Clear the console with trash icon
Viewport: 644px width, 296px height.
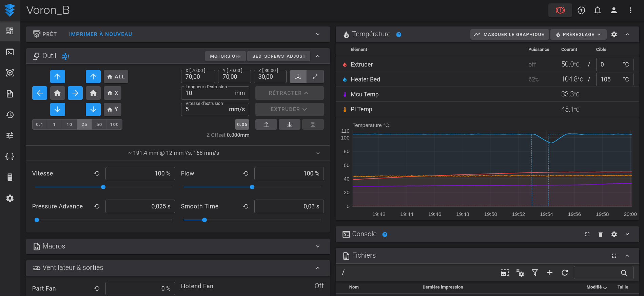point(600,234)
